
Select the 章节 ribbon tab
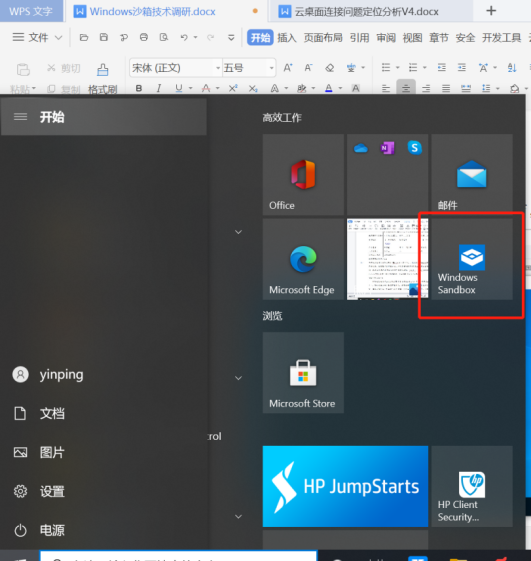coord(439,38)
